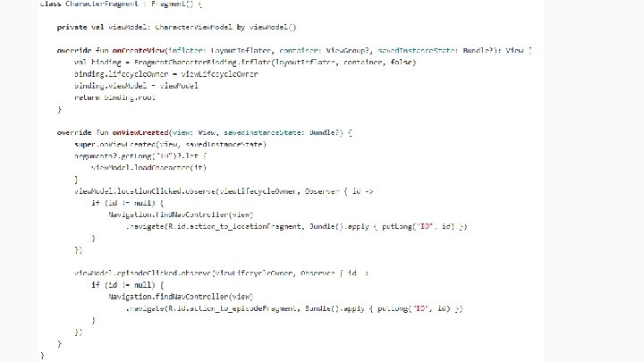Click second Navigation.findNavController(view) call
Screen dimensions: 644x362
point(181,297)
